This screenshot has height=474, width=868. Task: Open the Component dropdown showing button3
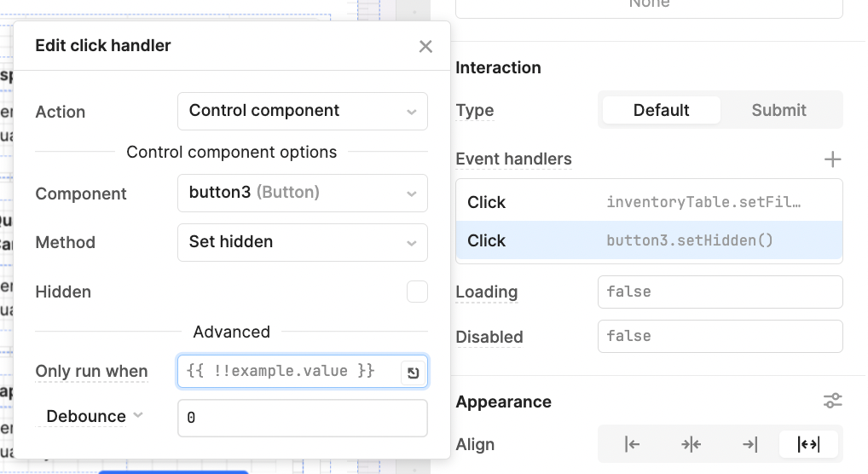[x=302, y=194]
